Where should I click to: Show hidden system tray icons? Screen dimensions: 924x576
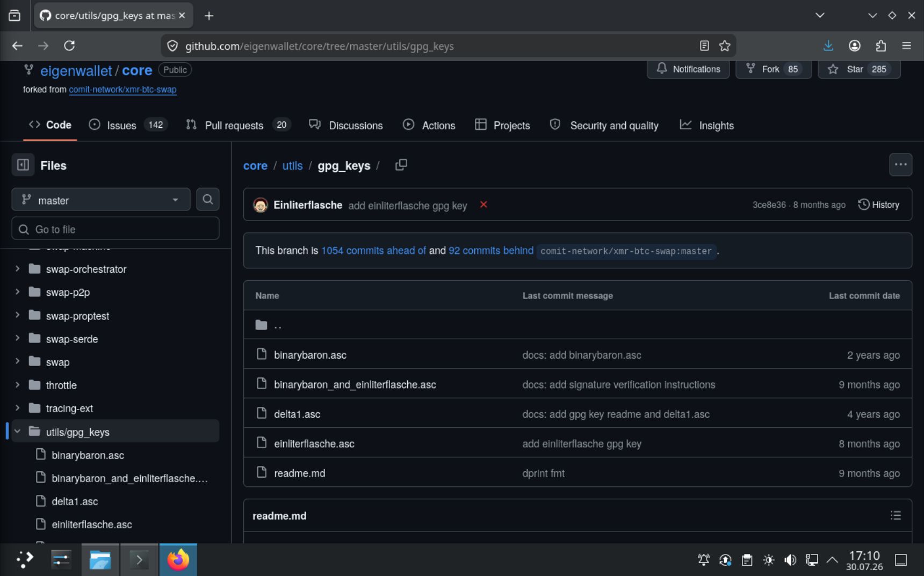832,560
